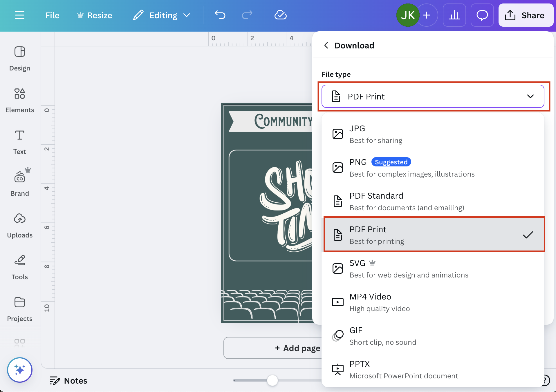Open the File menu
The width and height of the screenshot is (556, 392).
[52, 15]
